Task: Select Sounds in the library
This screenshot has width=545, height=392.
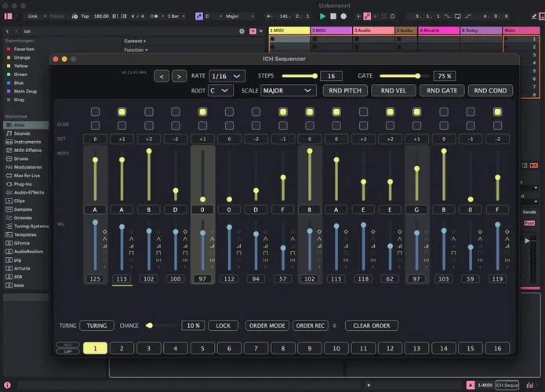Action: pyautogui.click(x=22, y=133)
